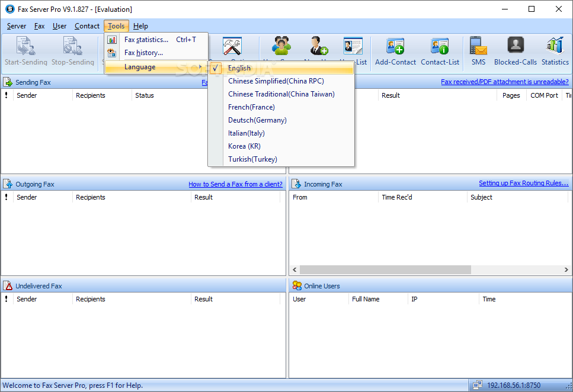Open the User menu
The height and width of the screenshot is (392, 573).
[x=60, y=26]
